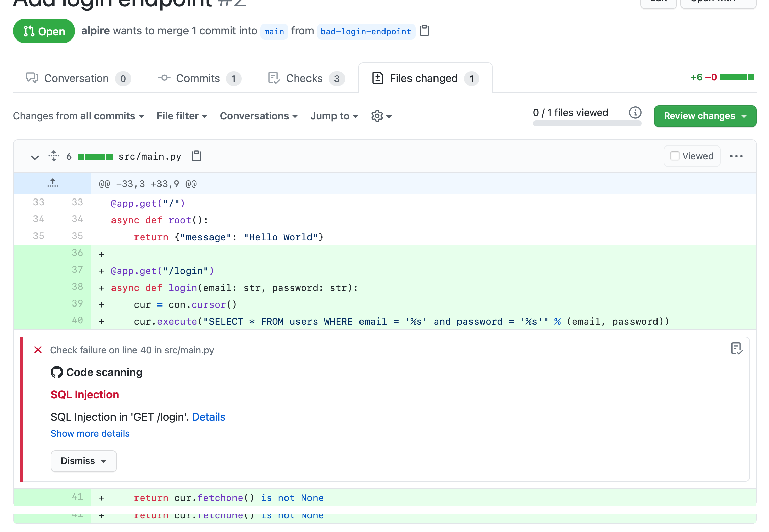The image size is (769, 532).
Task: Expand hidden lines above line 33
Action: tap(52, 183)
